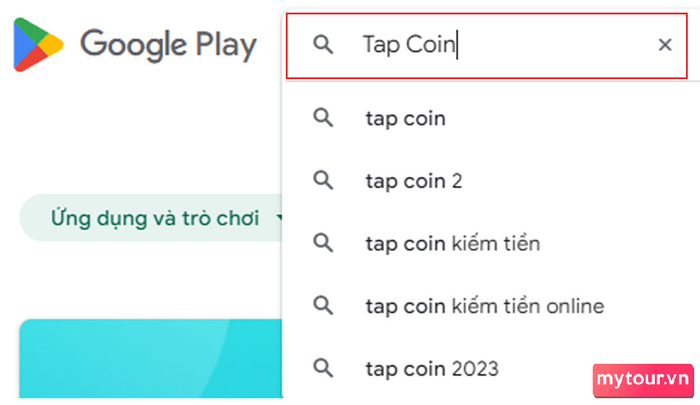Screen dimensions: 700x405
Task: Select the 'tap coin' suggestion text
Action: point(405,119)
